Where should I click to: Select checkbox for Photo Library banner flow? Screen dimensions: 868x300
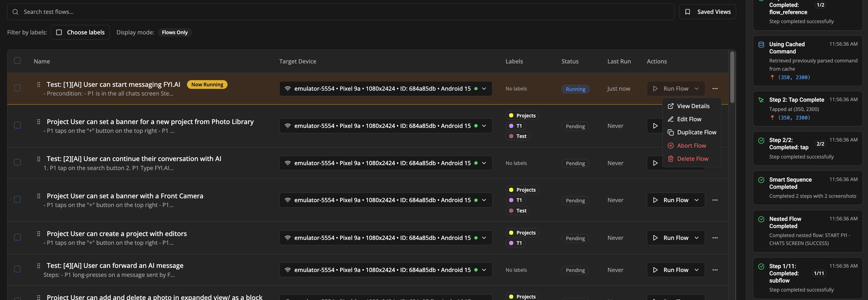17,125
